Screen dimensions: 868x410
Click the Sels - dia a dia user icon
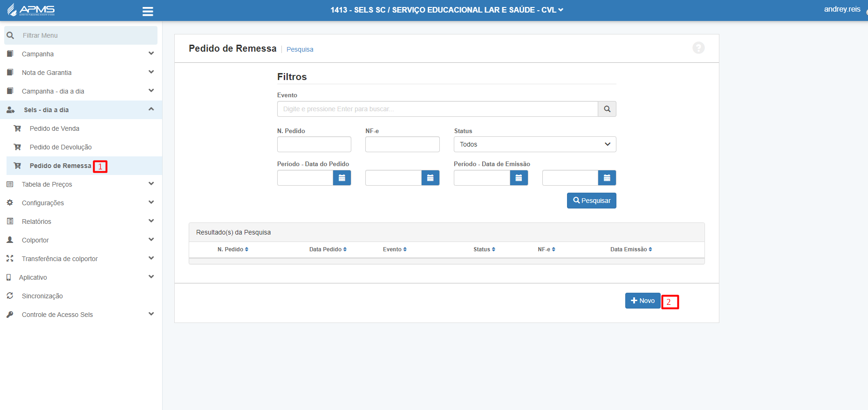(11, 110)
